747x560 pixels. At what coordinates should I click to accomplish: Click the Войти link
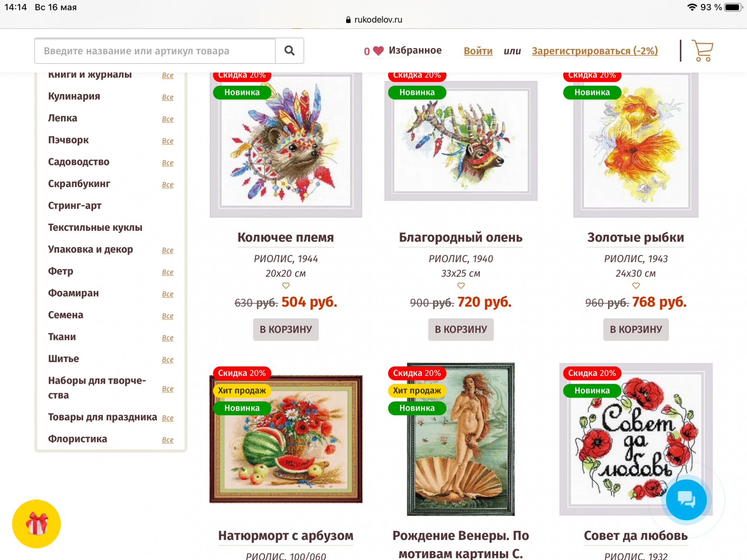point(478,51)
